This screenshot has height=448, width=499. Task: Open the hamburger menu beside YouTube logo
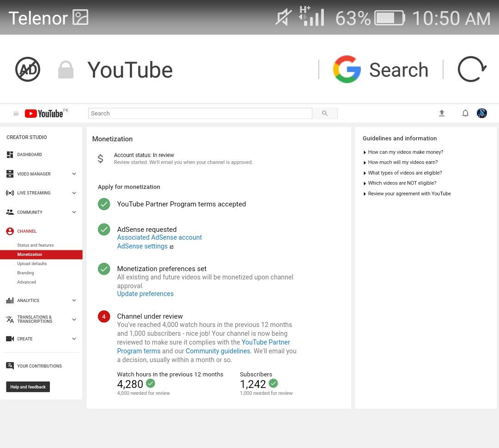[x=16, y=114]
